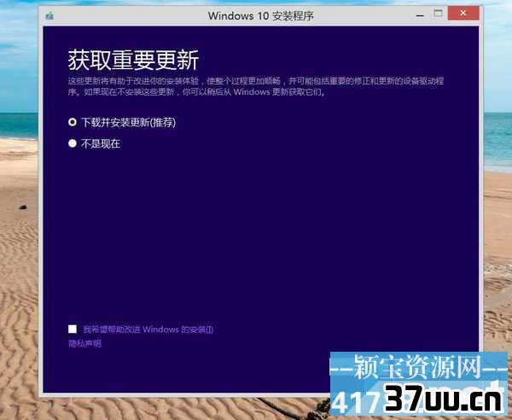Minimize the Windows 10 安装程序 window
This screenshot has width=512, height=420.
coord(420,15)
